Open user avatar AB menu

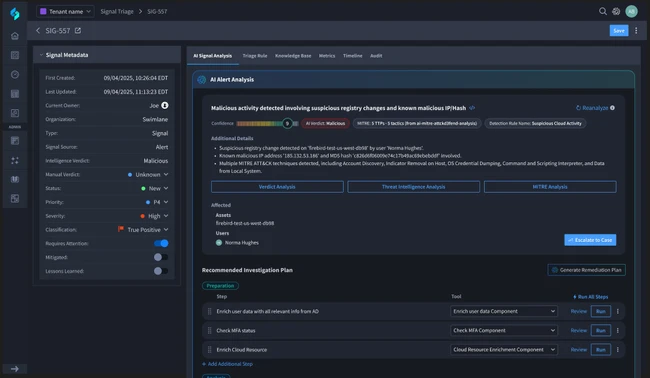coord(631,11)
